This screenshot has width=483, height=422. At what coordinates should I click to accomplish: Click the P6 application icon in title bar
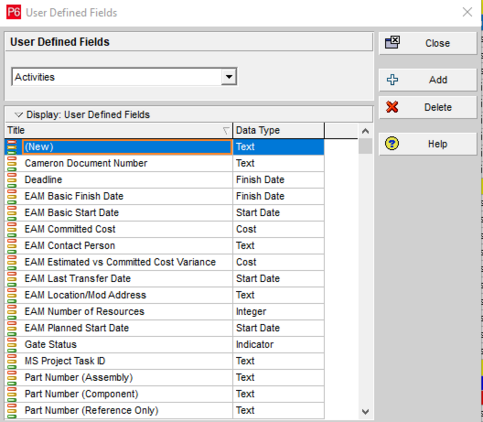(14, 12)
